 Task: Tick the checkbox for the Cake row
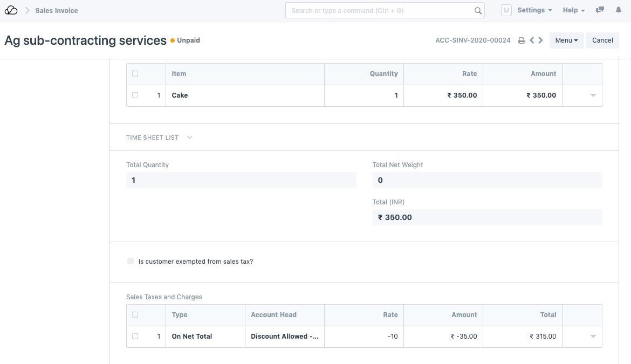click(135, 95)
